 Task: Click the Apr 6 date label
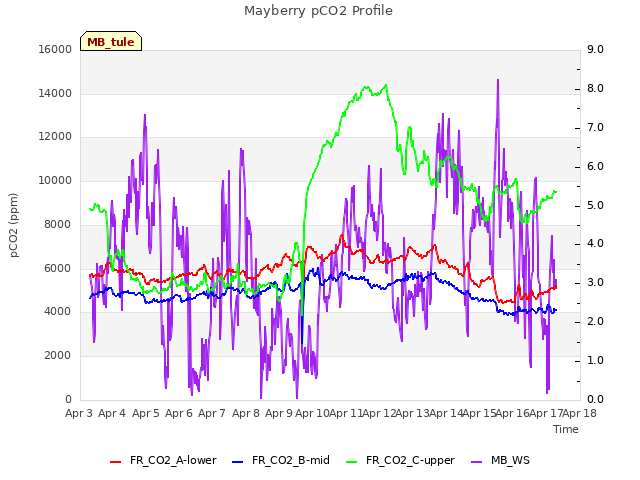[x=179, y=413]
